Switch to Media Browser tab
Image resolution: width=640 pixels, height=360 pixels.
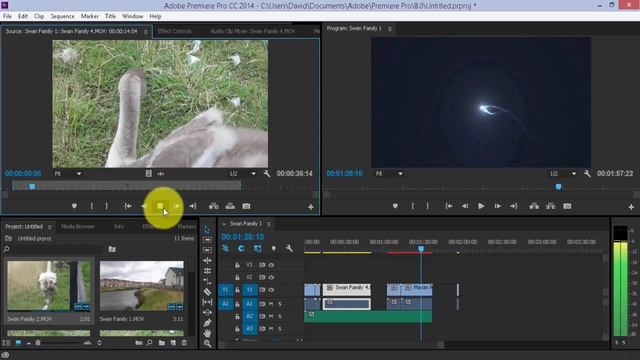coord(78,227)
